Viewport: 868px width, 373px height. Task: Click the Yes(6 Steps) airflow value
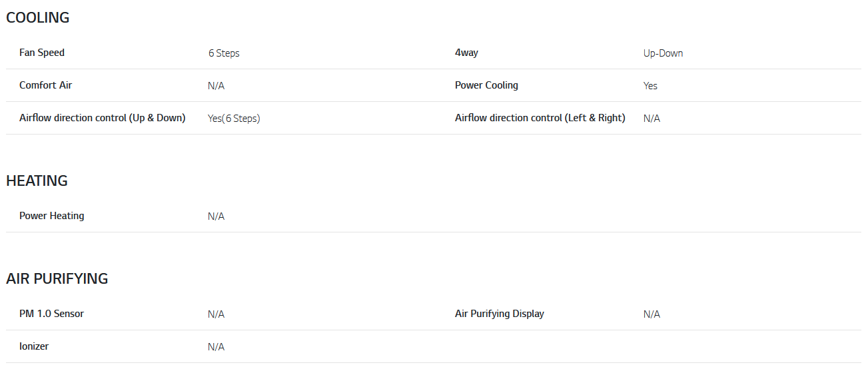tap(234, 119)
